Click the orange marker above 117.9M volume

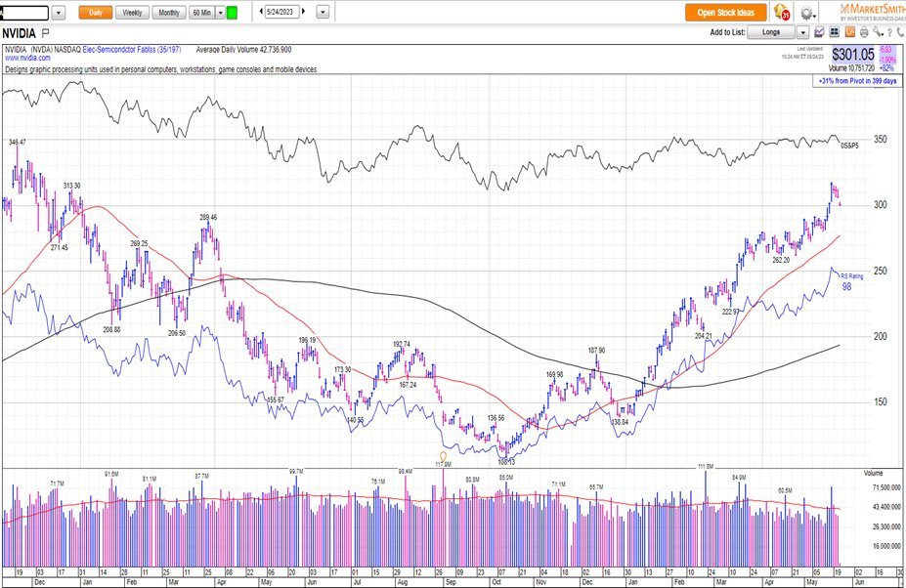[443, 457]
